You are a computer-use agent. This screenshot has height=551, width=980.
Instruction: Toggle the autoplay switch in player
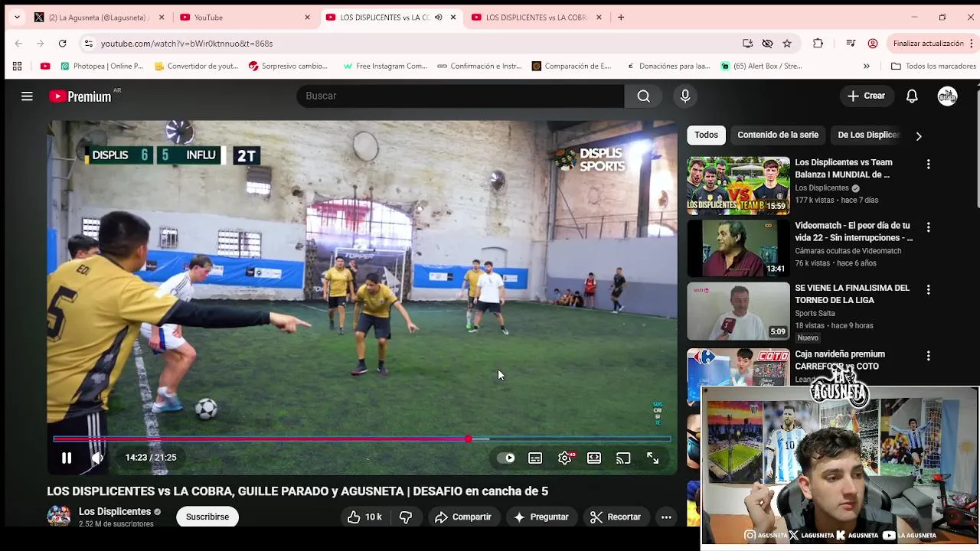pos(506,458)
